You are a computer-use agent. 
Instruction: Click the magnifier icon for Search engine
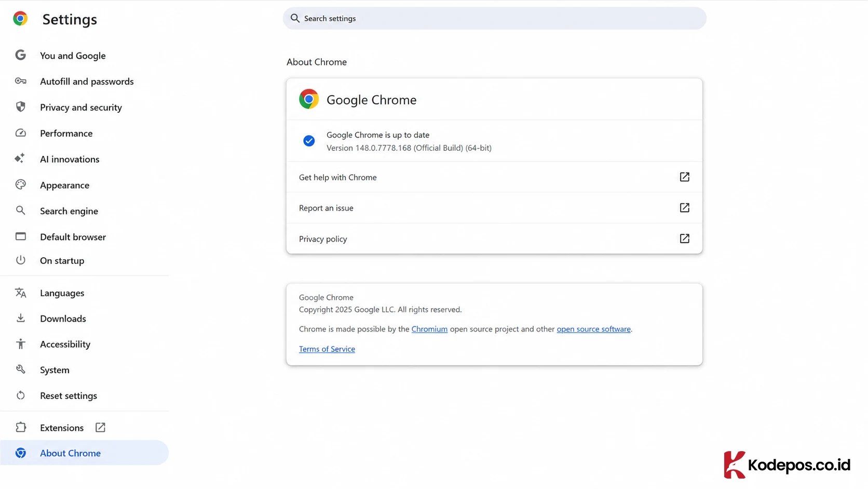tap(21, 210)
